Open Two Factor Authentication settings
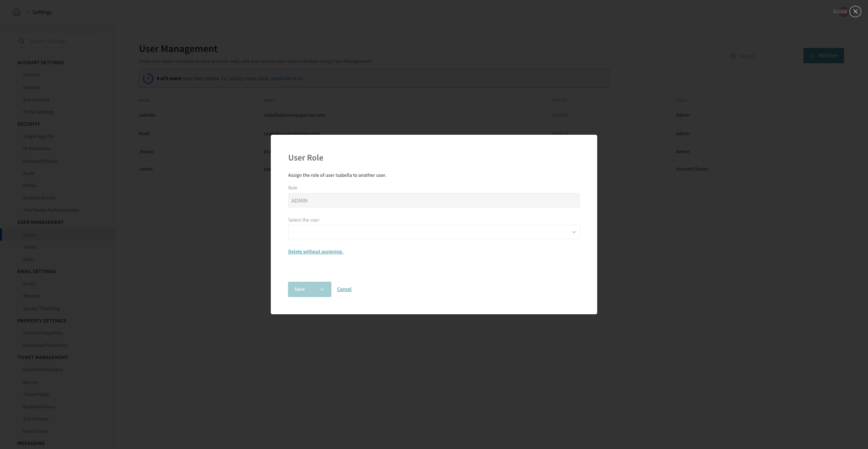 [x=51, y=210]
